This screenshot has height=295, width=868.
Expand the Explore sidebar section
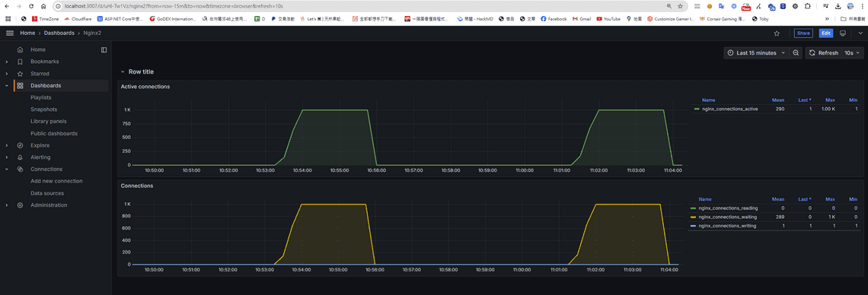(7, 145)
